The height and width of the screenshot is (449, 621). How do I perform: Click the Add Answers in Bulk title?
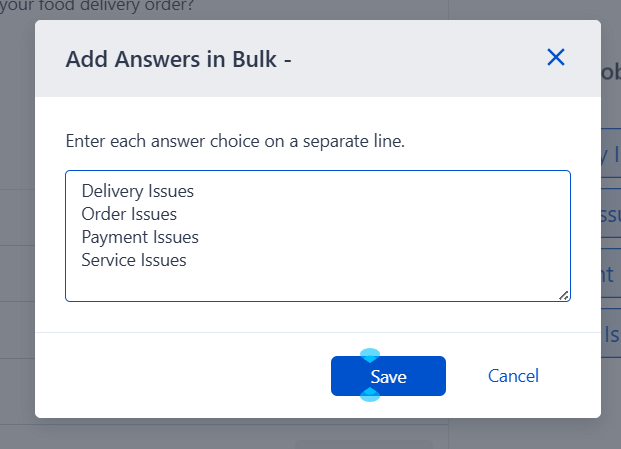[x=178, y=59]
